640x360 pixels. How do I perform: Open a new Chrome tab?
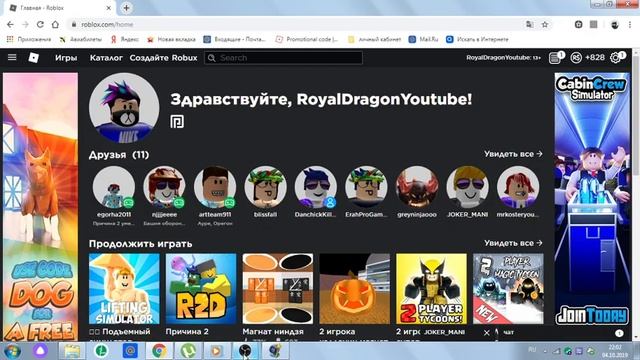[127, 8]
